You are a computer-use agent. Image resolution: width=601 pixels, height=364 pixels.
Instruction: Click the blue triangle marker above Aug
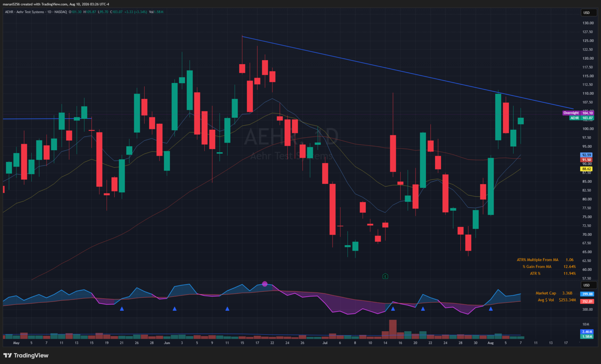pyautogui.click(x=490, y=309)
